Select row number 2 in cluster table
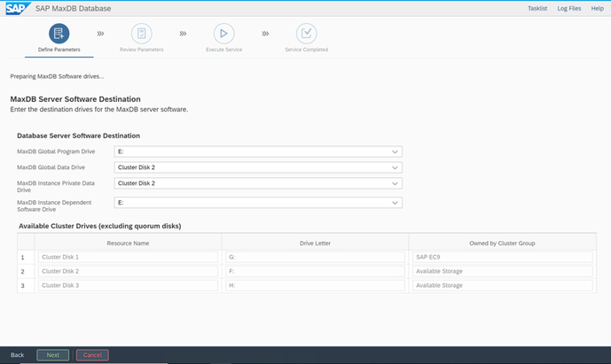Viewport: 611px width, 364px height. [x=22, y=271]
